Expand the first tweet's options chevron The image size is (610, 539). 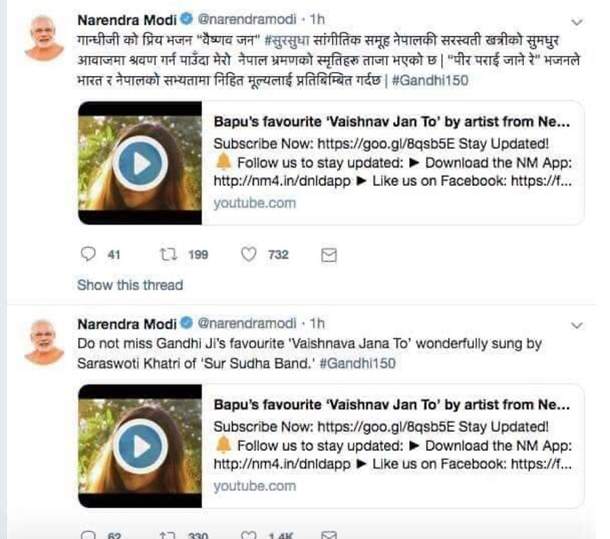(x=577, y=22)
